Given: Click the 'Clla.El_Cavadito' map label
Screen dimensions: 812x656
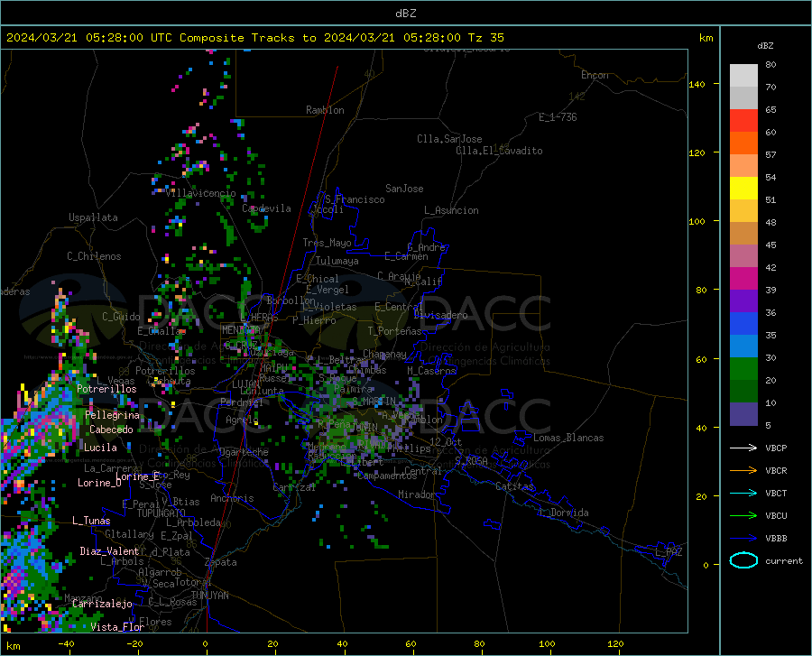Looking at the screenshot, I should (499, 151).
